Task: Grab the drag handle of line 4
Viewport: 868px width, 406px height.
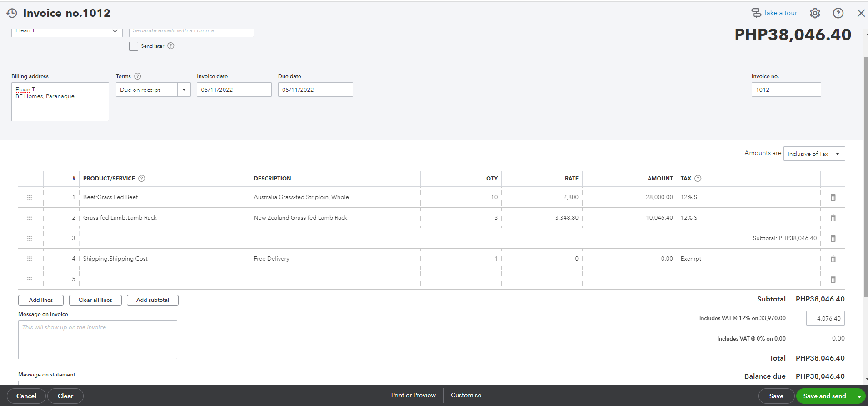Action: click(30, 259)
